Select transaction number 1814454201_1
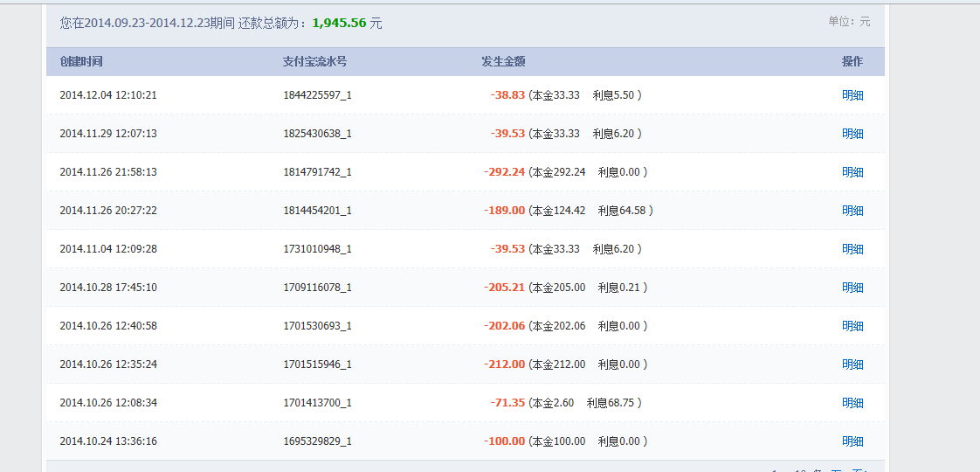980x472 pixels. pos(317,211)
